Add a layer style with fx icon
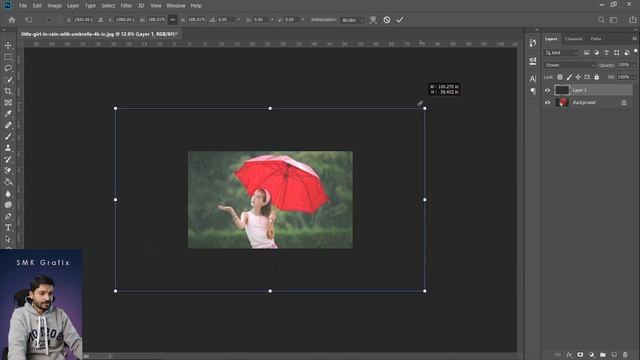The height and width of the screenshot is (360, 640). [x=569, y=355]
